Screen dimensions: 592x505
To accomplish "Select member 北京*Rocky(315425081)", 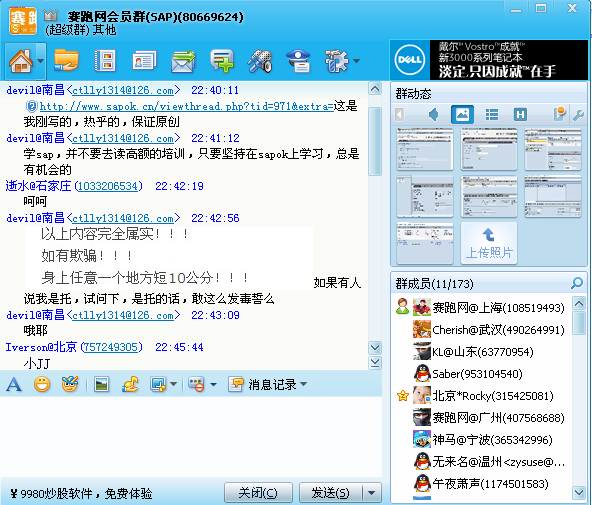I will 481,396.
